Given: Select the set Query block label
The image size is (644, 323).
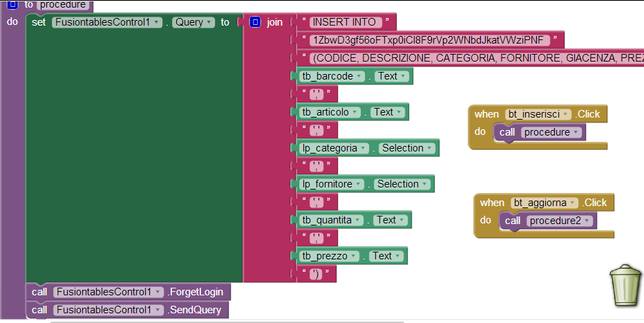Looking at the screenshot, I should [39, 22].
